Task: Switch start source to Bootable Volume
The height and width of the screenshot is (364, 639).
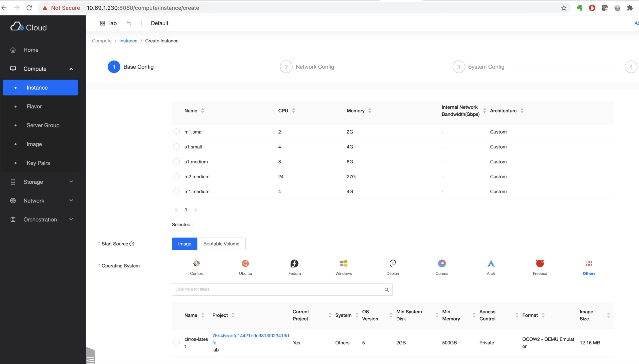Action: pyautogui.click(x=221, y=244)
